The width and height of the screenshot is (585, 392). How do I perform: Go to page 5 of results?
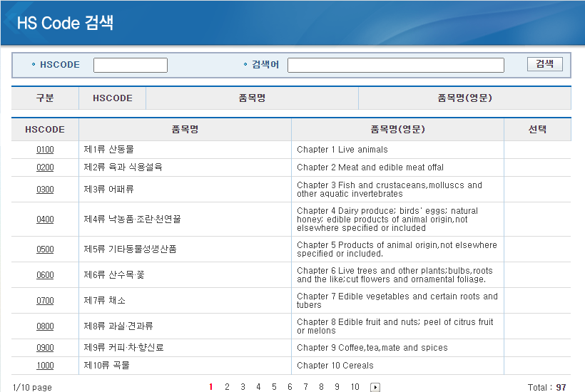point(274,387)
